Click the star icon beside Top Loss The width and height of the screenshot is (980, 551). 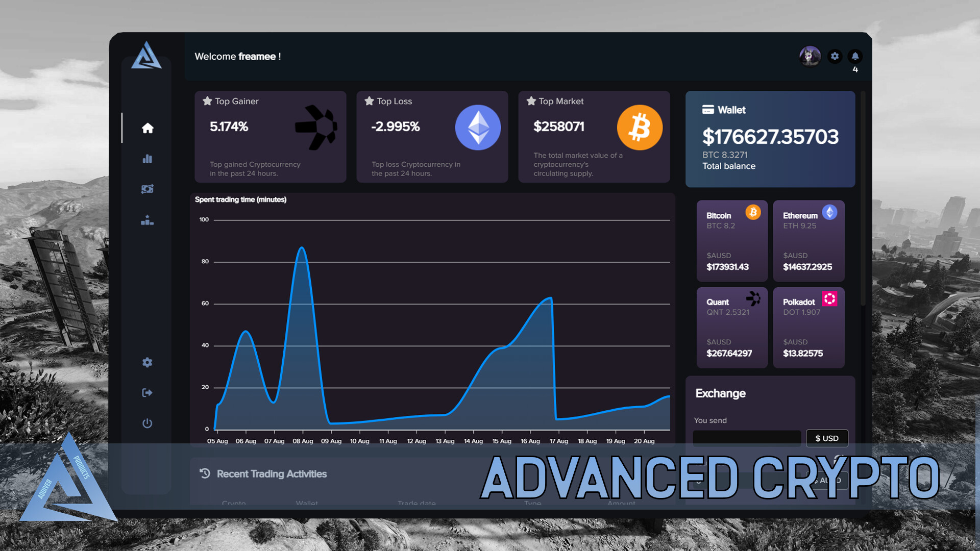coord(369,101)
